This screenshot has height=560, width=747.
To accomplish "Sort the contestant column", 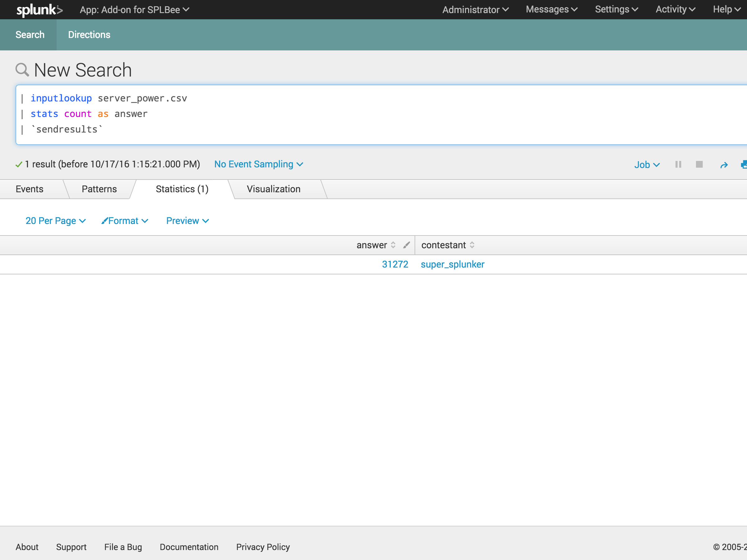I will pos(473,245).
